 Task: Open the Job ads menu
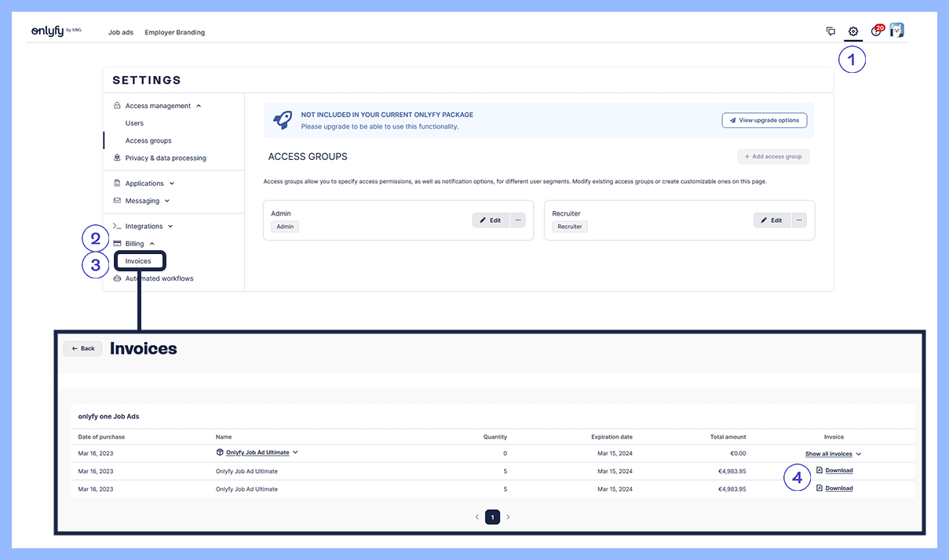(121, 32)
